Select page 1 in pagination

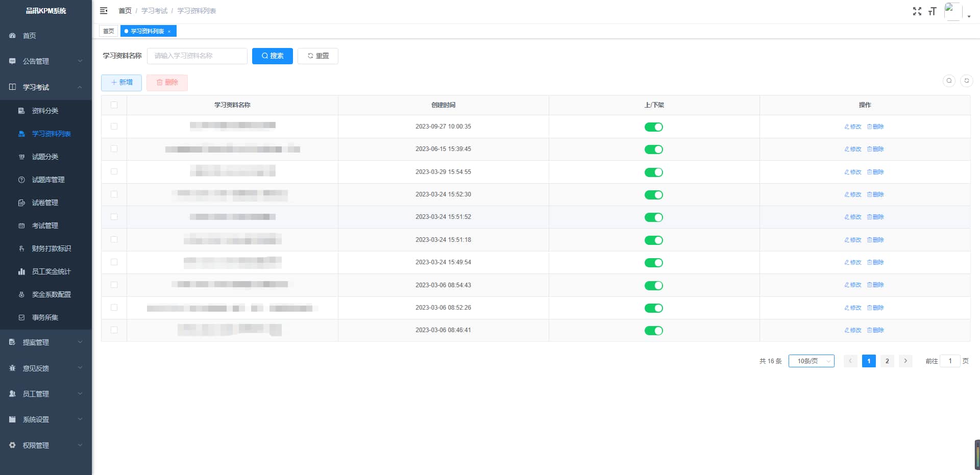pyautogui.click(x=869, y=361)
